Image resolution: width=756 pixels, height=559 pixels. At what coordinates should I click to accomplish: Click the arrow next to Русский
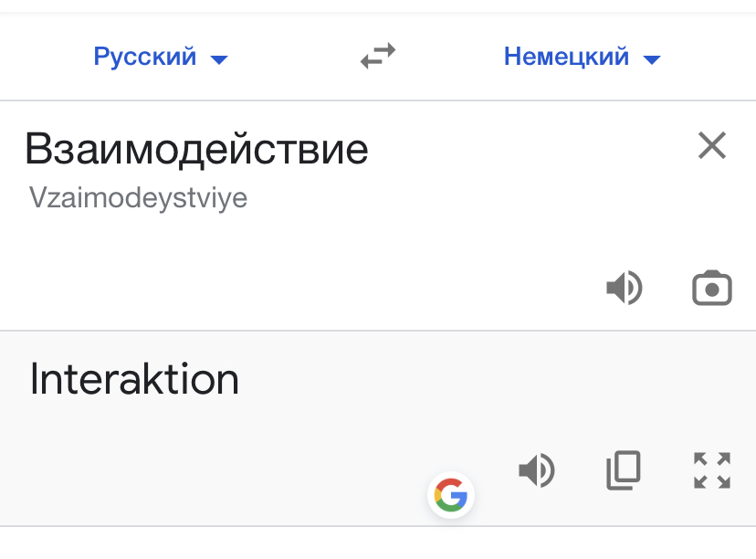tap(219, 60)
